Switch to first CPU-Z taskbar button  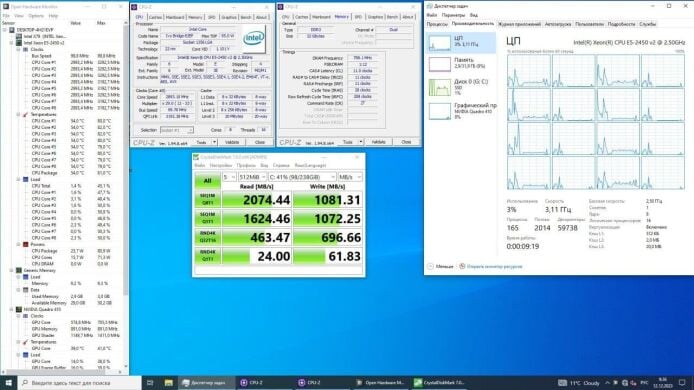264,382
